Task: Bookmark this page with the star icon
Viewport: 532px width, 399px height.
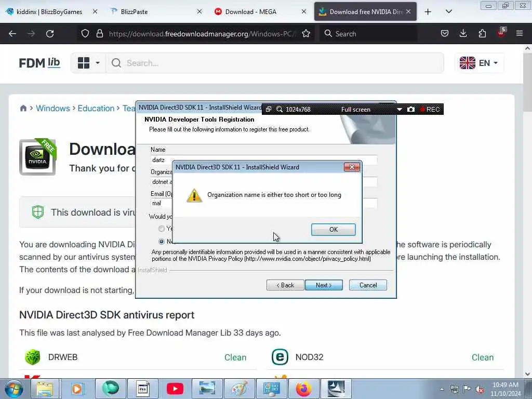Action: tap(305, 34)
